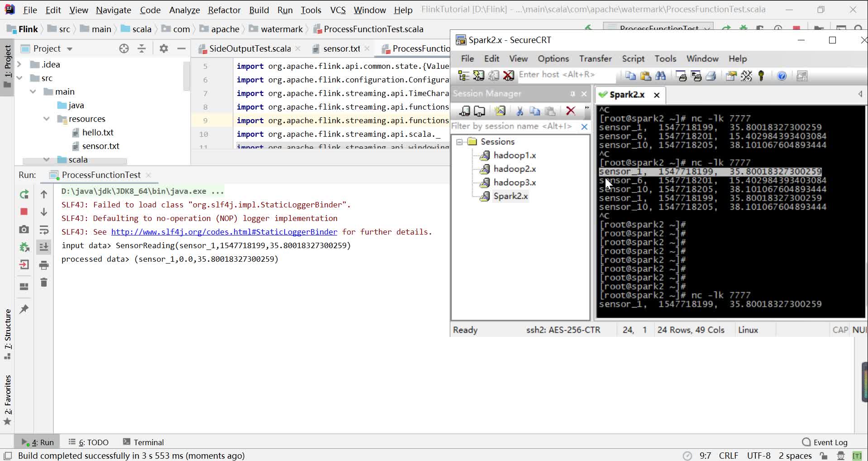
Task: Open the Analyze menu in IntelliJ
Action: coord(184,10)
